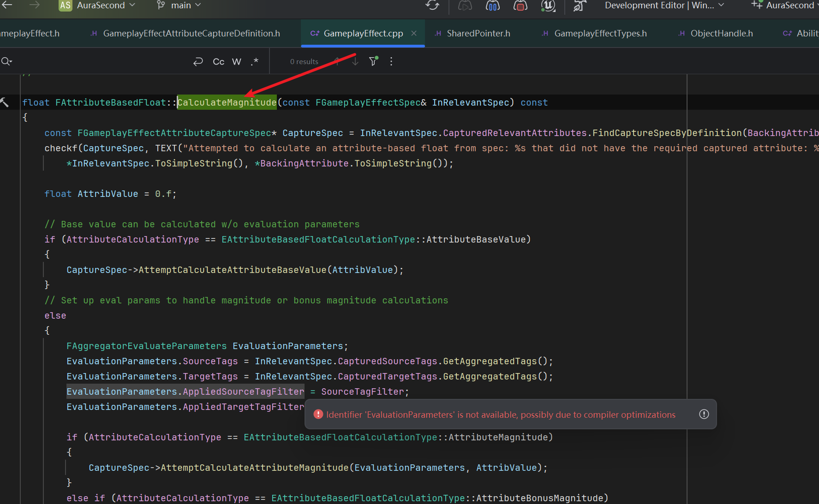The width and height of the screenshot is (819, 504).
Task: Click the hammer gutter icon
Action: point(5,102)
